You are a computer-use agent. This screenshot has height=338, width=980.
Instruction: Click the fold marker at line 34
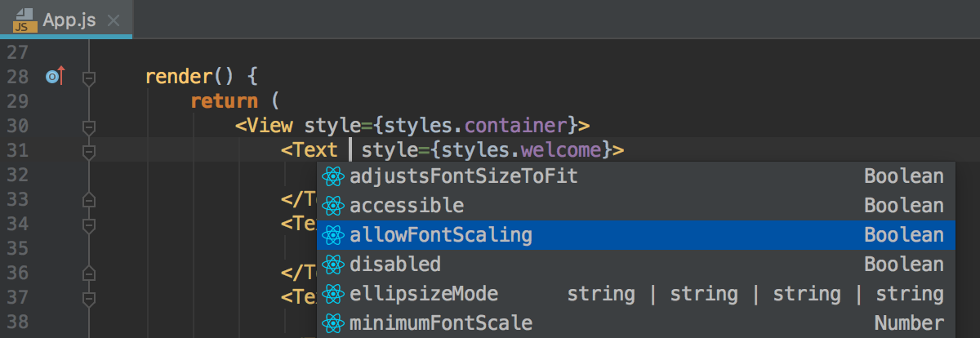(x=90, y=224)
